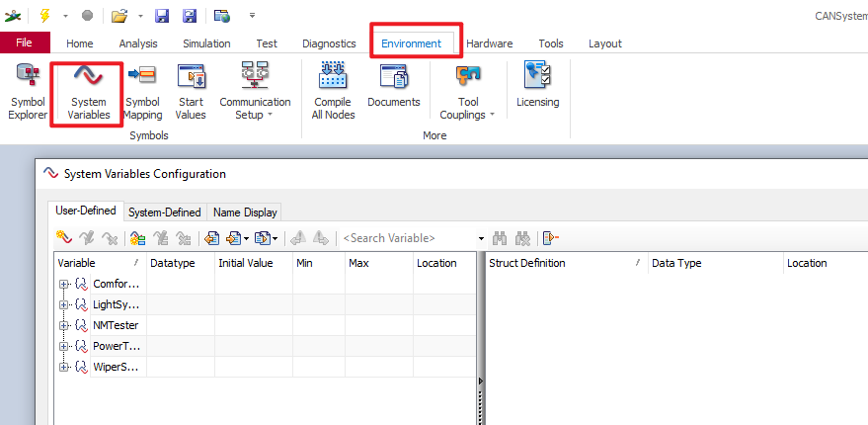Open the Search Variable dropdown arrow

(x=481, y=239)
